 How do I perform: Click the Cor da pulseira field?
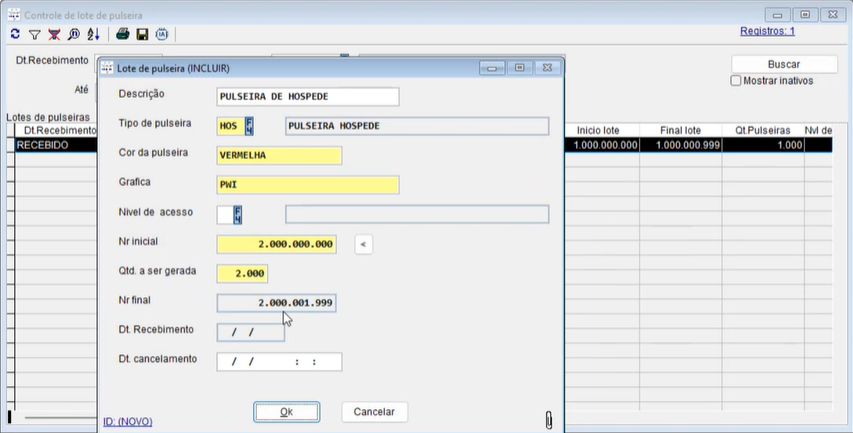(x=279, y=155)
